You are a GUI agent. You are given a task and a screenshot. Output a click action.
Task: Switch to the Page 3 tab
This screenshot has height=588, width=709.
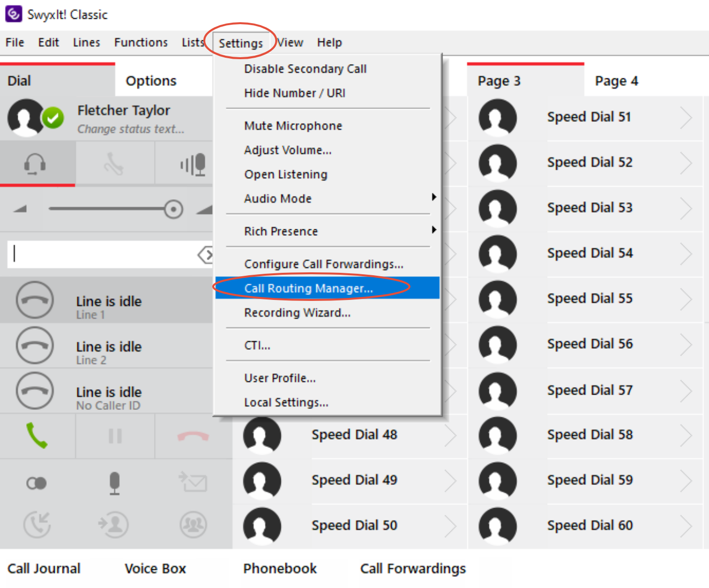pos(525,80)
